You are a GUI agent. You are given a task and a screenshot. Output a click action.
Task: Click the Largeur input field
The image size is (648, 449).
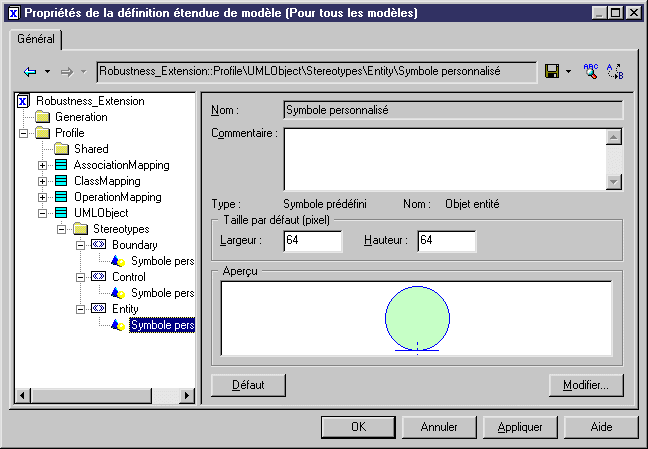(313, 241)
